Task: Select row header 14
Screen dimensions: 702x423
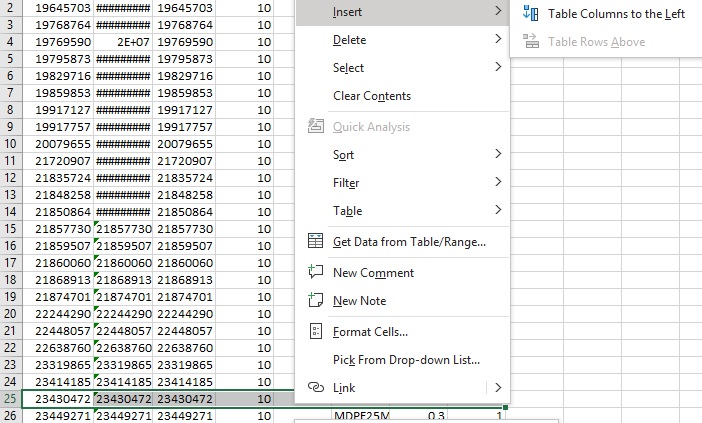Action: pos(10,212)
